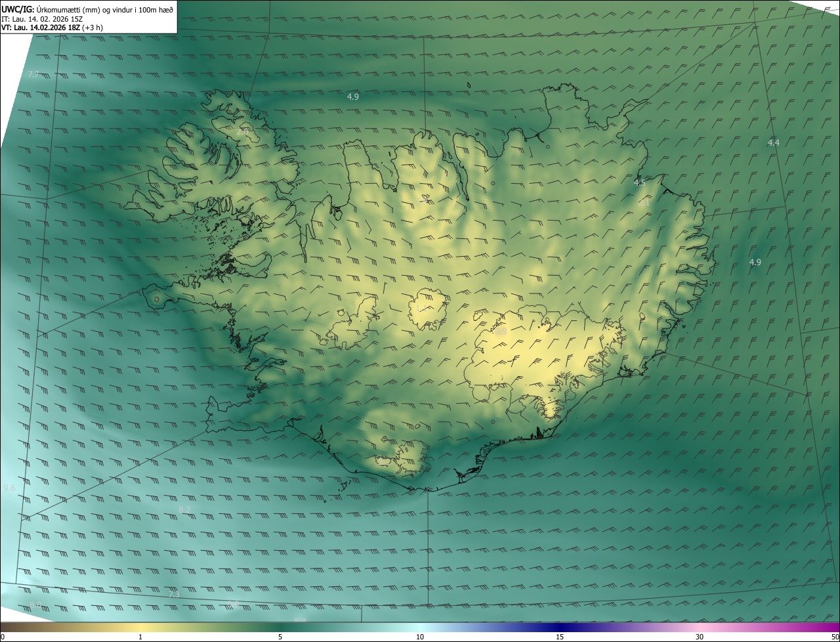
Task: Click the 0 tick label on the color scale
Action: [x=3, y=637]
